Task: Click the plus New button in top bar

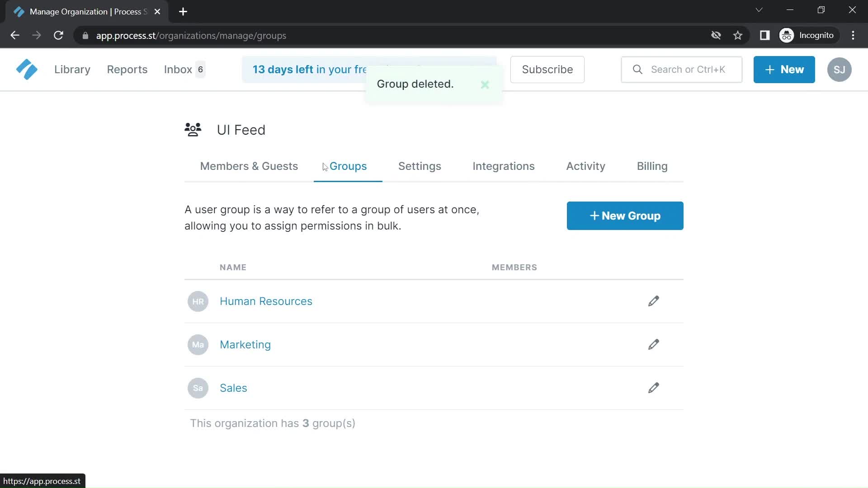Action: (x=784, y=70)
